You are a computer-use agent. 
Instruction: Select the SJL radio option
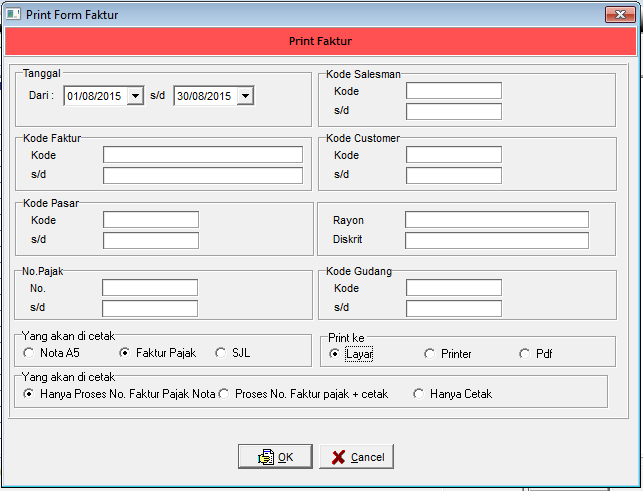pos(221,353)
